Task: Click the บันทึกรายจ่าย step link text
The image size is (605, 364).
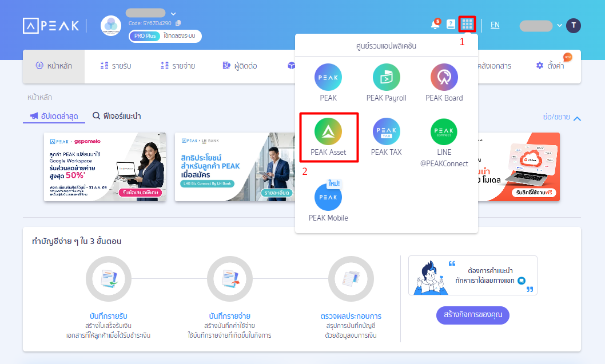Action: pyautogui.click(x=229, y=316)
